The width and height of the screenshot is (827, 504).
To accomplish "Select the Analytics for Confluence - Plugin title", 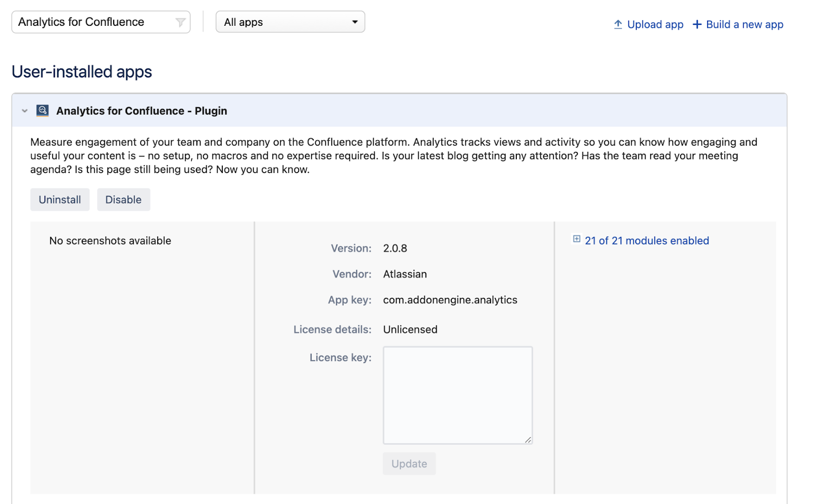I will 142,111.
